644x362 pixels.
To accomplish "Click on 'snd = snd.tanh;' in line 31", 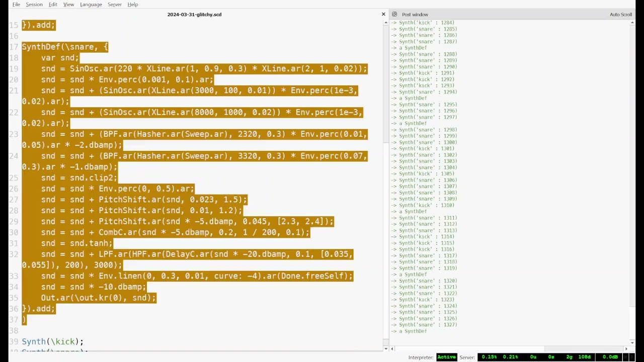I will pyautogui.click(x=76, y=243).
